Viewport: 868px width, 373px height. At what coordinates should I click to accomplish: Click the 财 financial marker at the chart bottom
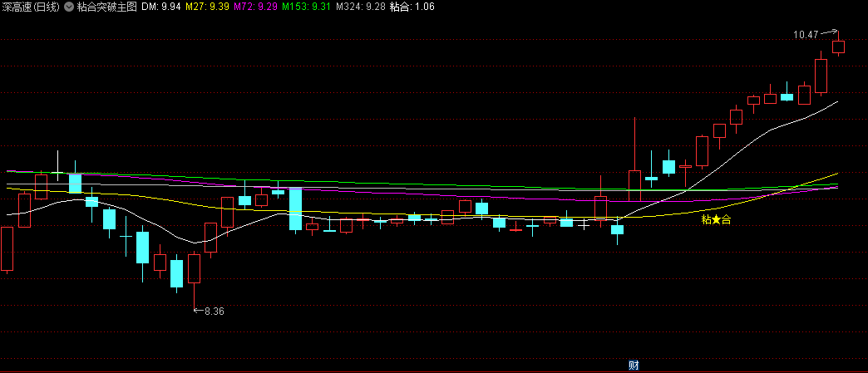pyautogui.click(x=634, y=366)
